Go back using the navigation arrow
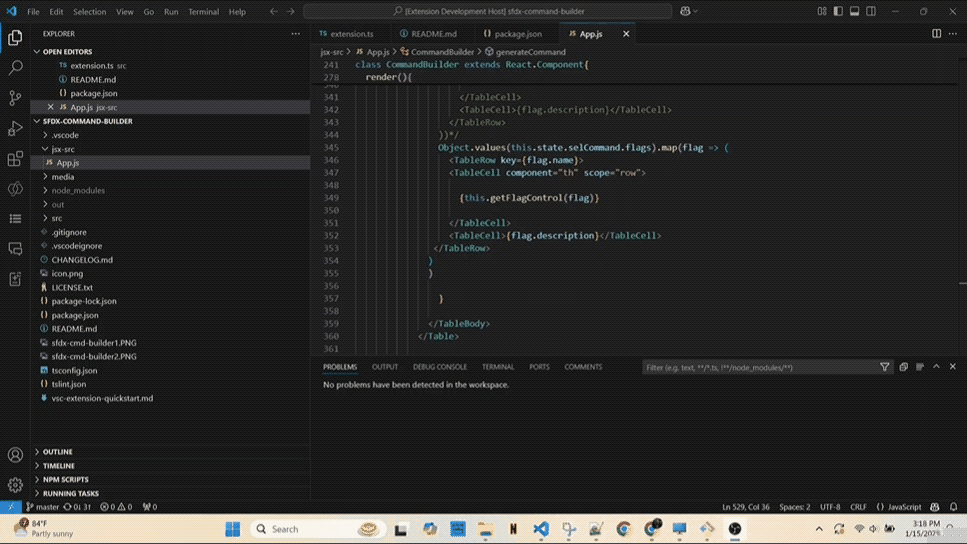 pyautogui.click(x=274, y=11)
